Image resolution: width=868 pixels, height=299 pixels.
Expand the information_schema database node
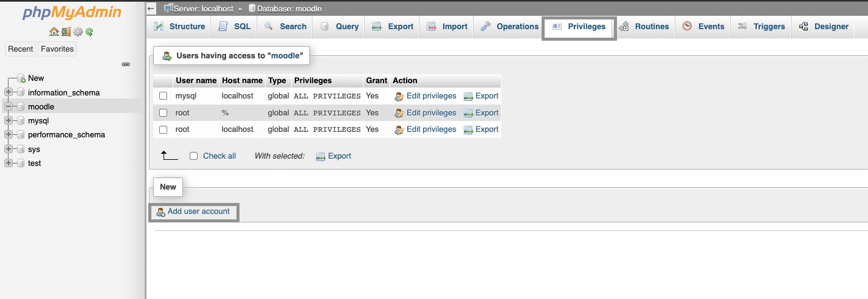click(9, 92)
